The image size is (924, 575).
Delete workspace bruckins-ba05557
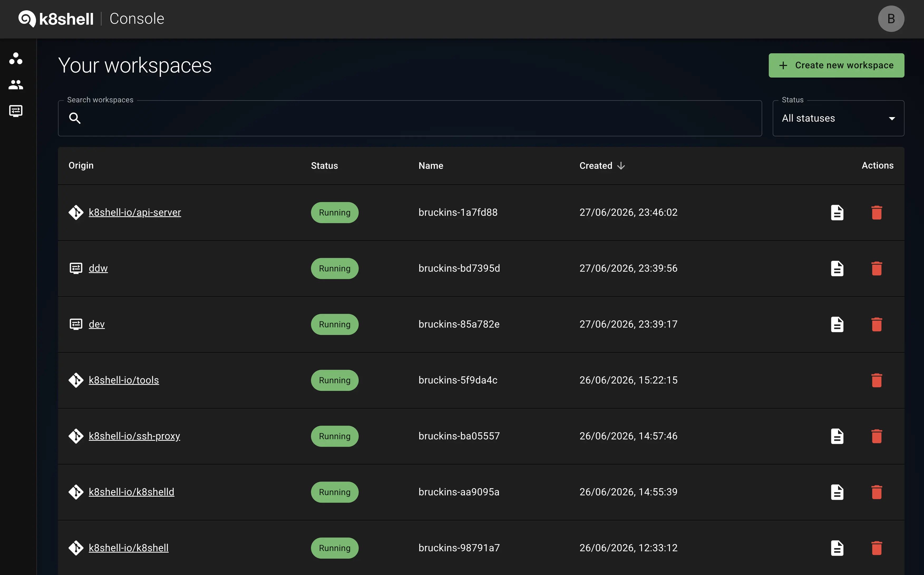(877, 436)
